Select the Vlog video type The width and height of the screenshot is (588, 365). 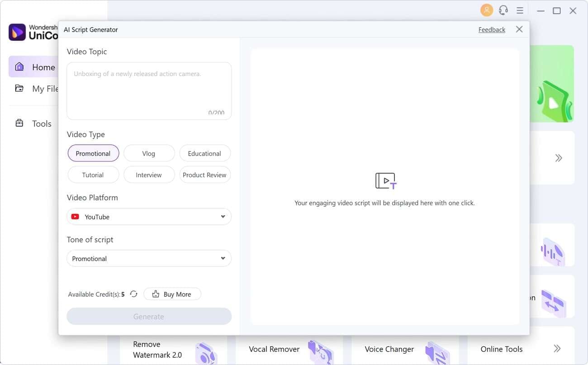pos(149,153)
